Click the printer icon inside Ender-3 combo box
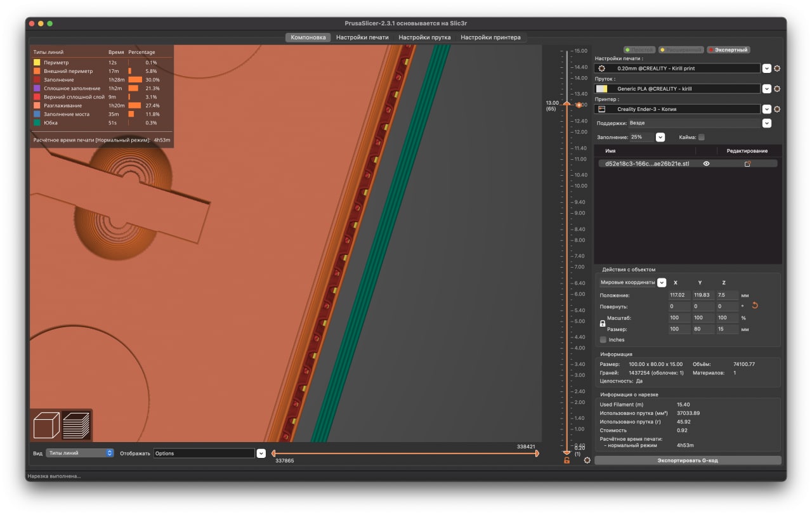This screenshot has height=515, width=812. (x=602, y=109)
